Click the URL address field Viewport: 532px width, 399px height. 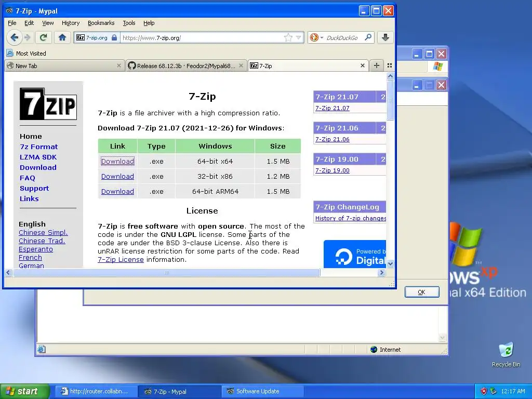pos(202,37)
